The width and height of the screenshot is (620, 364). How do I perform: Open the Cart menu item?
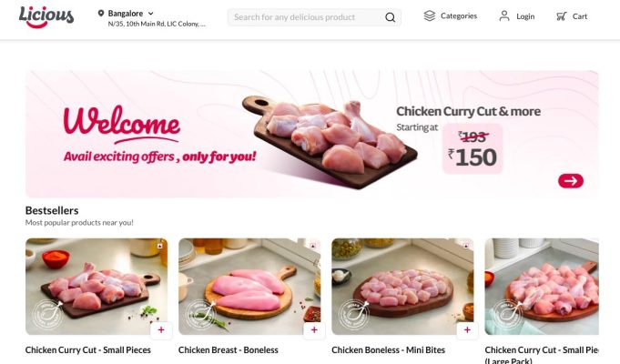click(x=580, y=16)
